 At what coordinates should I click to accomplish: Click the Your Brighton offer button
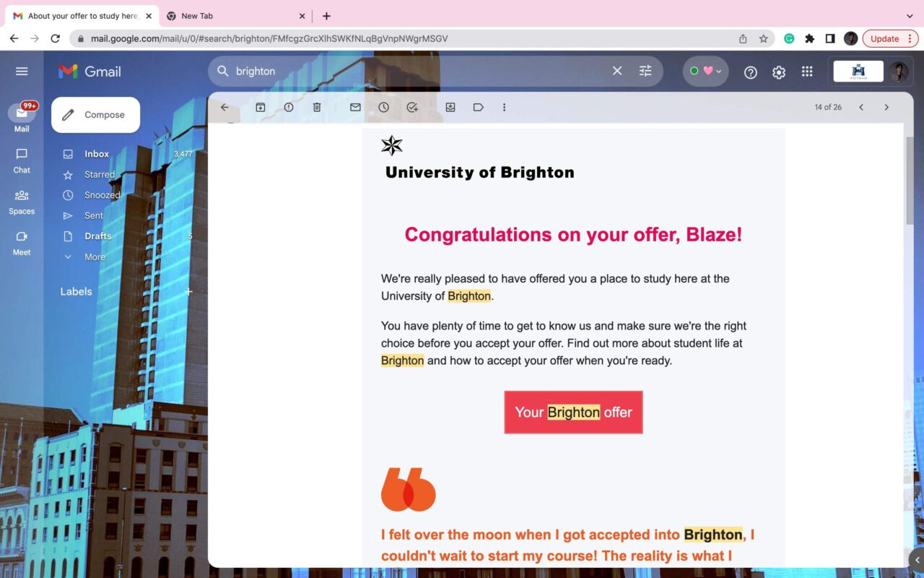point(573,412)
